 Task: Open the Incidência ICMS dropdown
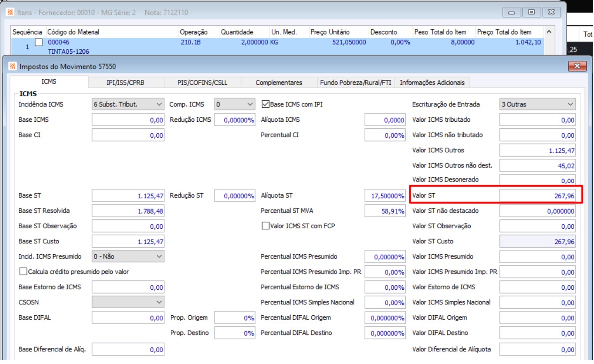pos(128,104)
